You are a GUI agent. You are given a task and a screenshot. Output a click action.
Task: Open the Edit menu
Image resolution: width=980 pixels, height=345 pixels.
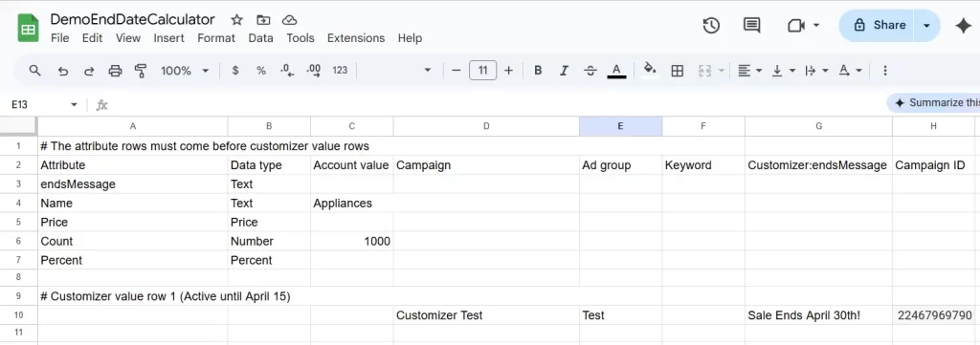click(x=92, y=38)
